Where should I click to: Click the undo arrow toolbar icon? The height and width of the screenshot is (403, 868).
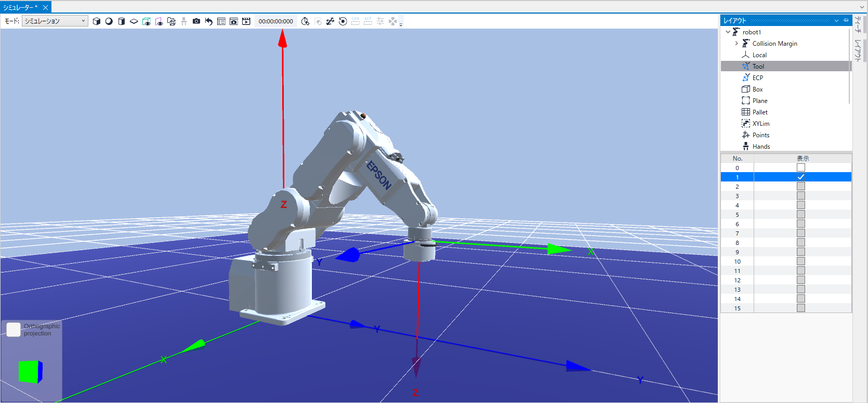[209, 21]
